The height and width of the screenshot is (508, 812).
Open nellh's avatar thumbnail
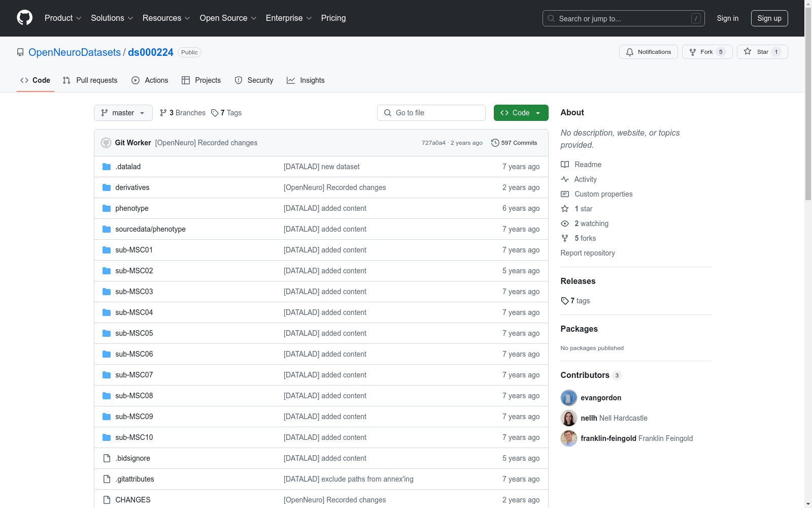coord(569,418)
